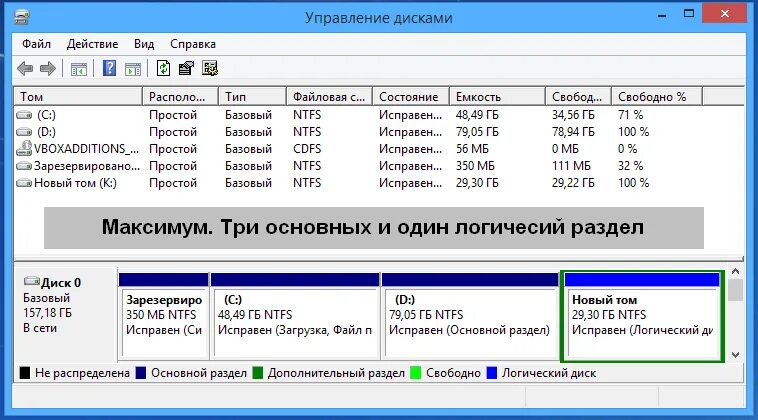This screenshot has height=420, width=758.
Task: Open Properties toolbar icon
Action: coord(186,68)
